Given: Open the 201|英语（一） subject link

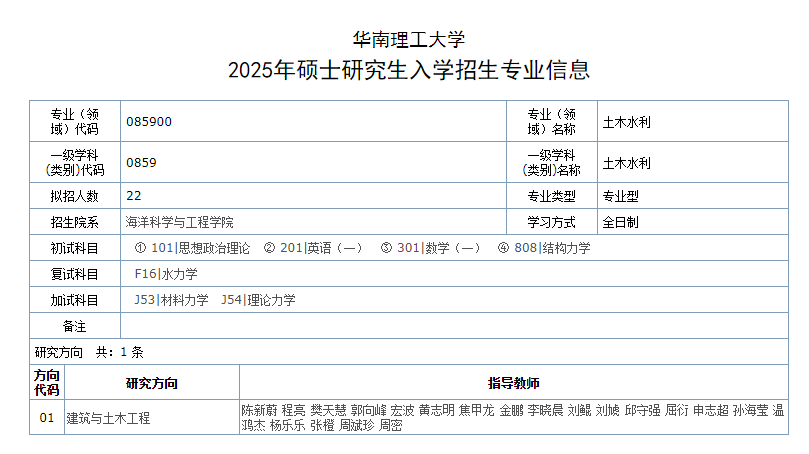Looking at the screenshot, I should 321,248.
